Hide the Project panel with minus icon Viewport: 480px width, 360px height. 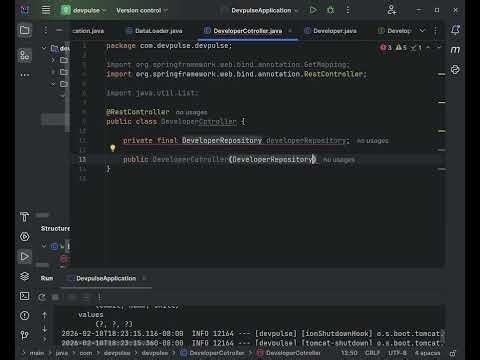(59, 30)
